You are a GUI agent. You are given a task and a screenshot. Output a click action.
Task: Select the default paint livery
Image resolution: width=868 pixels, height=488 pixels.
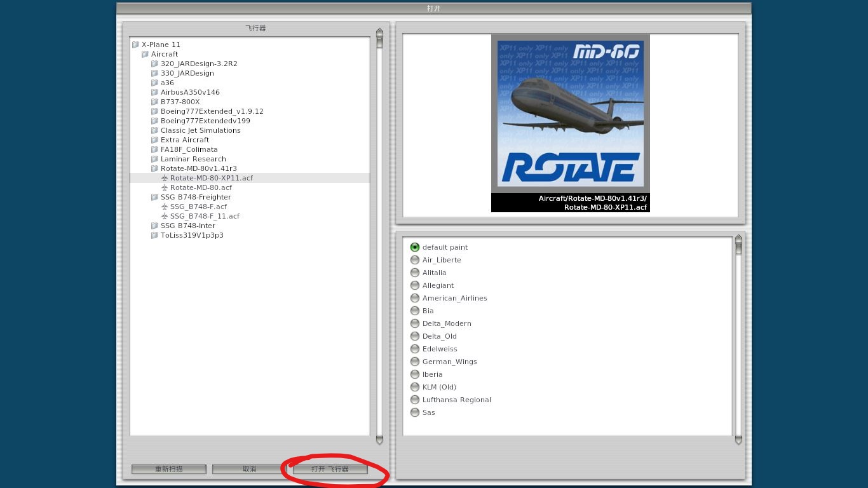tap(415, 247)
